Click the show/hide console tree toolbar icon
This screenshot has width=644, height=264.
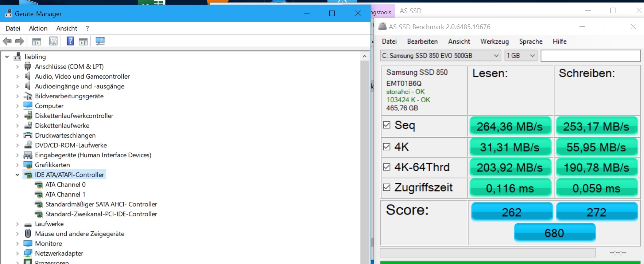[36, 42]
